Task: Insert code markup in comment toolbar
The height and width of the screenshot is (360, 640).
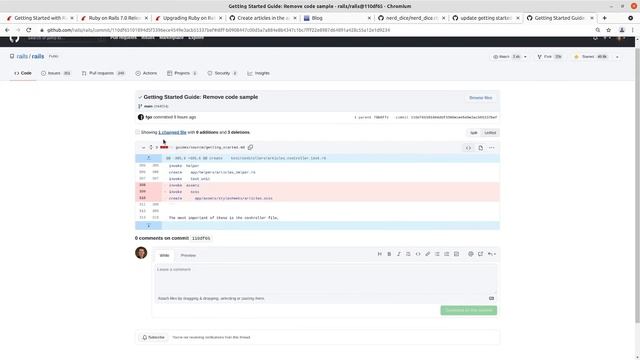Action: pyautogui.click(x=418, y=254)
